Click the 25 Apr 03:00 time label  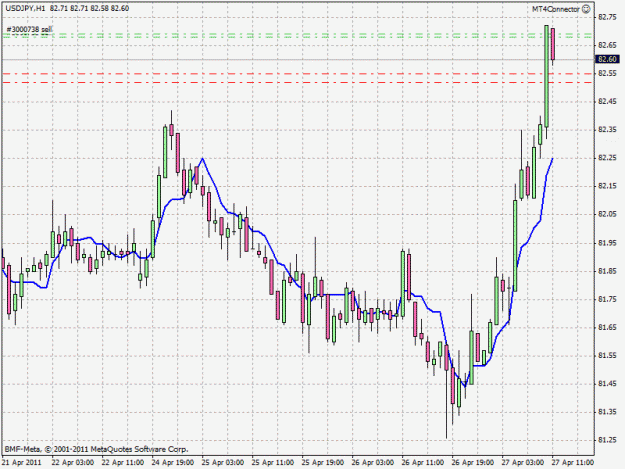point(223,462)
